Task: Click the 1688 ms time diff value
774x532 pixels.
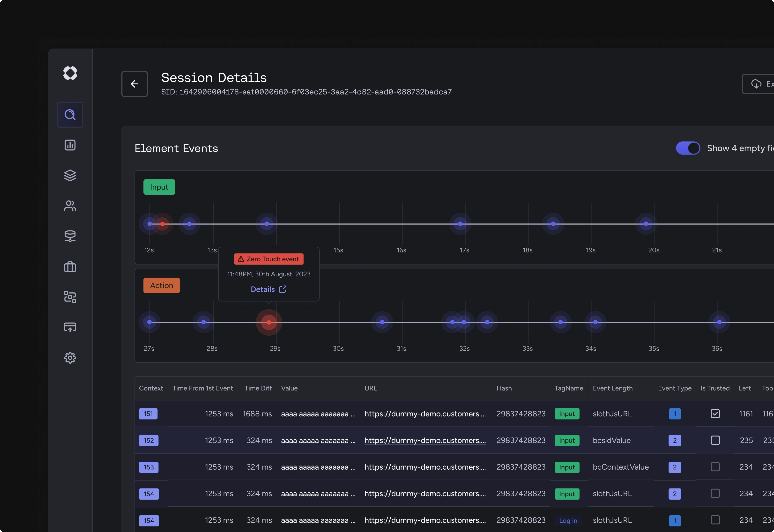Action: 257,414
